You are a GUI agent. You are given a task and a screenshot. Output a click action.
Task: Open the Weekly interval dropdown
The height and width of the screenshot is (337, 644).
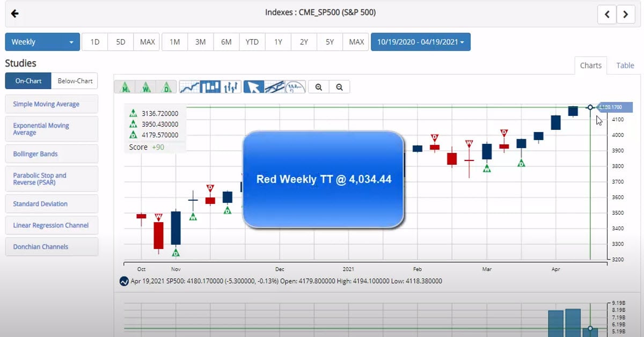coord(42,41)
